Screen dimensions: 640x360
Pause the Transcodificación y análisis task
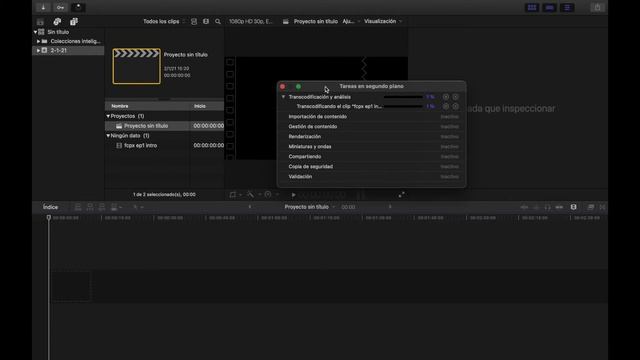[x=446, y=97]
